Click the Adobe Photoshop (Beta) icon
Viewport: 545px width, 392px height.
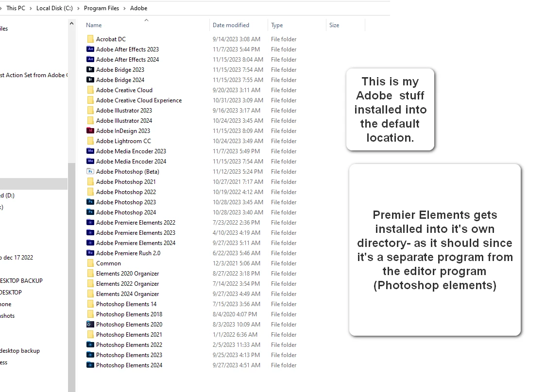click(x=90, y=172)
